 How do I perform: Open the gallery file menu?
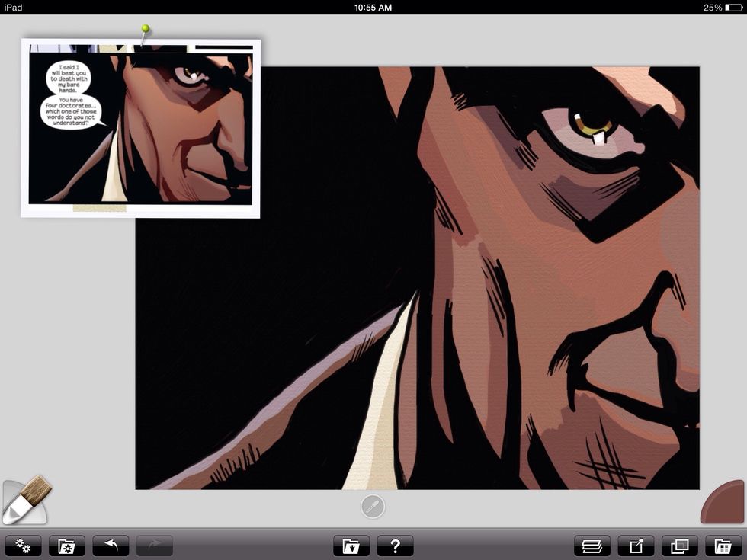[351, 546]
